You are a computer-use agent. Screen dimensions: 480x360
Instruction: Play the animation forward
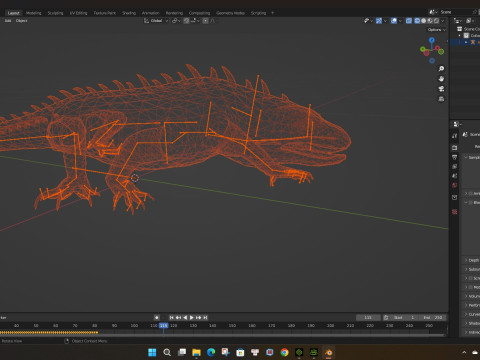pos(192,318)
